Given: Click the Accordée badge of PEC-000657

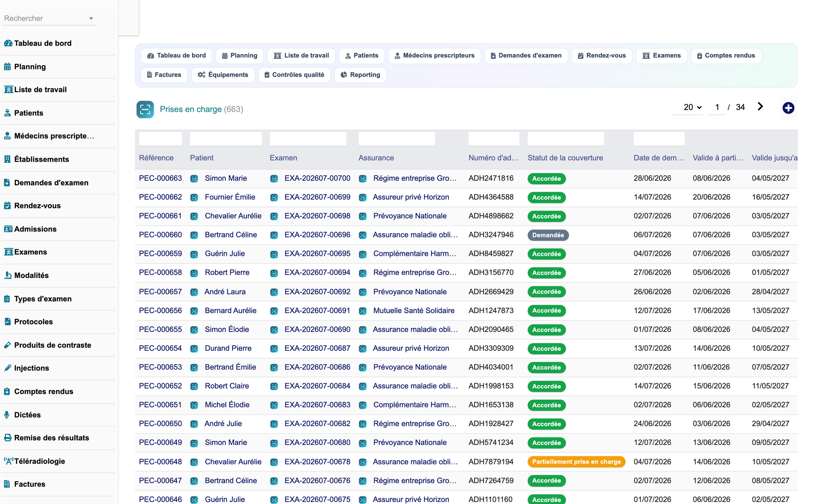Looking at the screenshot, I should pos(547,292).
